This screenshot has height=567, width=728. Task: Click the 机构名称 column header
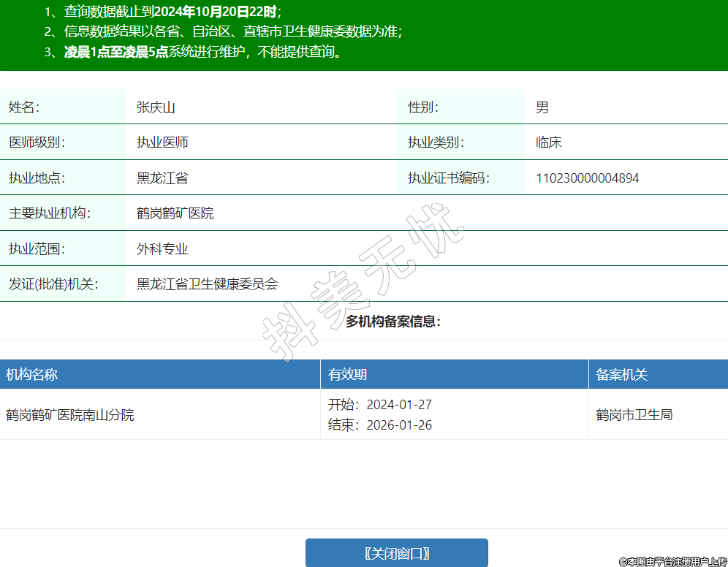[32, 375]
